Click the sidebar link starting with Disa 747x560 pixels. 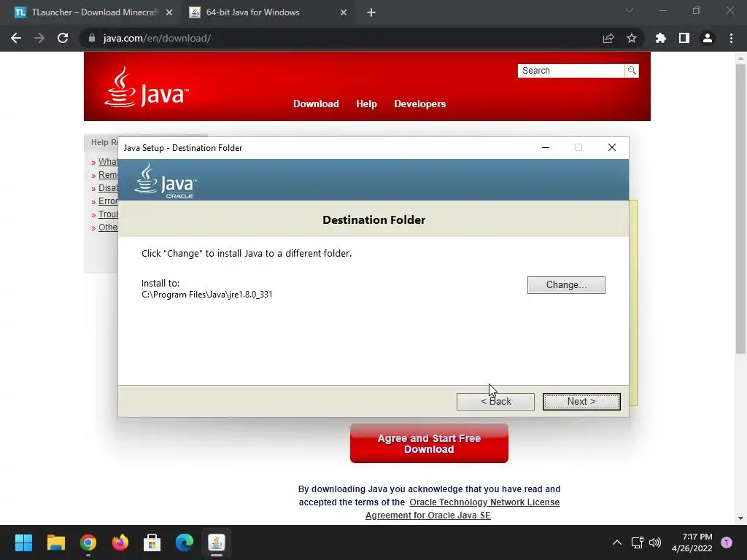point(108,188)
